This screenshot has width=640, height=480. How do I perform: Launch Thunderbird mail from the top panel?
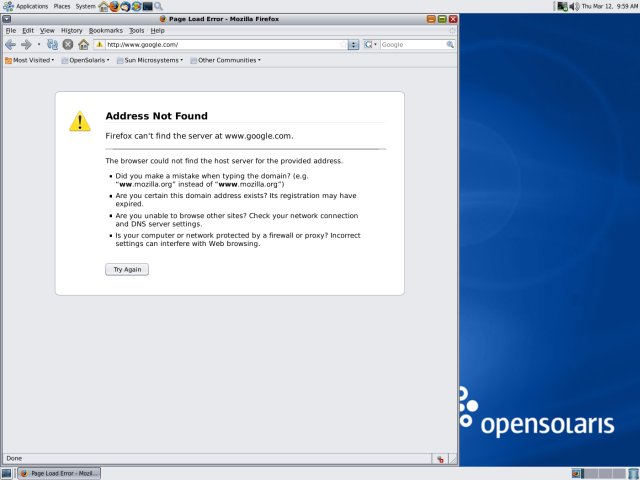(x=126, y=7)
